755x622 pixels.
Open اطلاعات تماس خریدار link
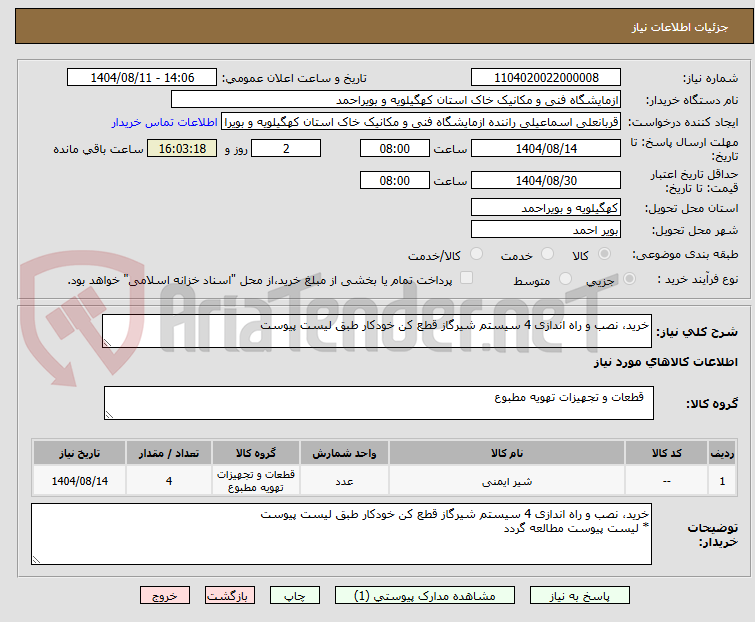pos(165,122)
